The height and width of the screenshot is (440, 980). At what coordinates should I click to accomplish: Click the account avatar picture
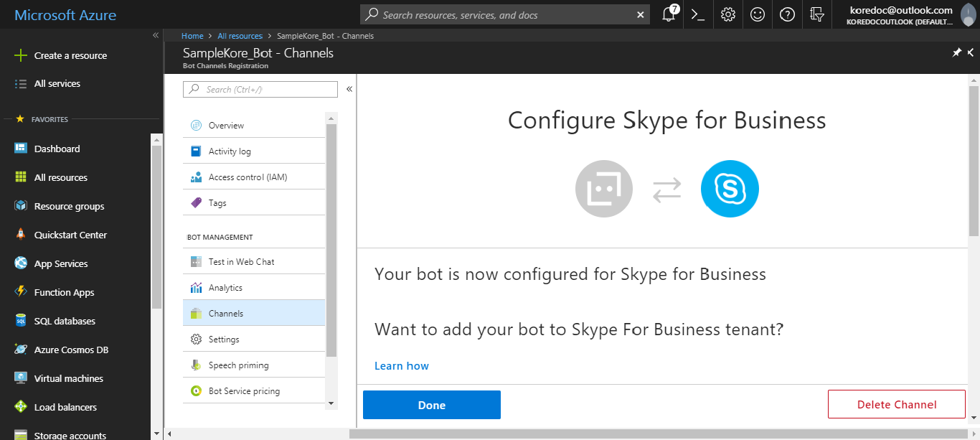coord(968,14)
